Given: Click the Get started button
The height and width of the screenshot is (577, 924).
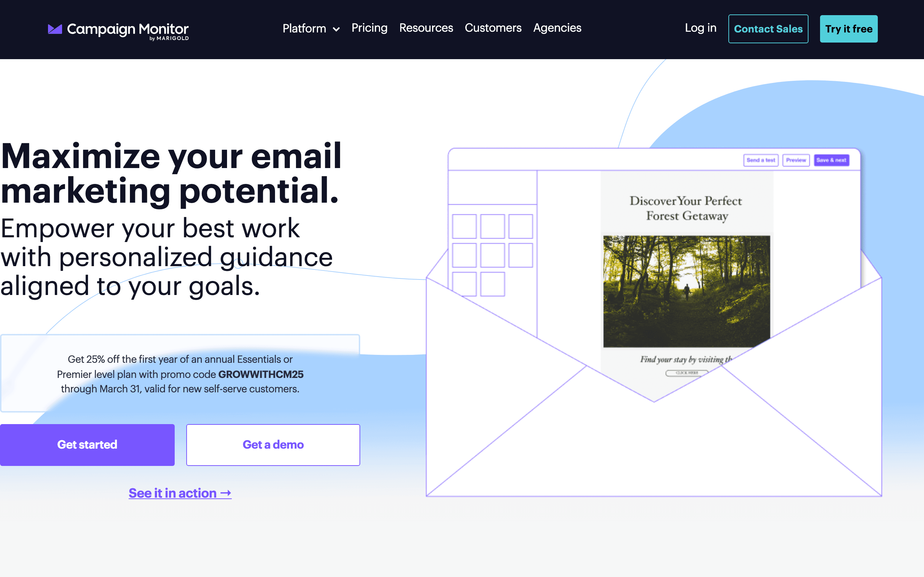Looking at the screenshot, I should coord(87,445).
